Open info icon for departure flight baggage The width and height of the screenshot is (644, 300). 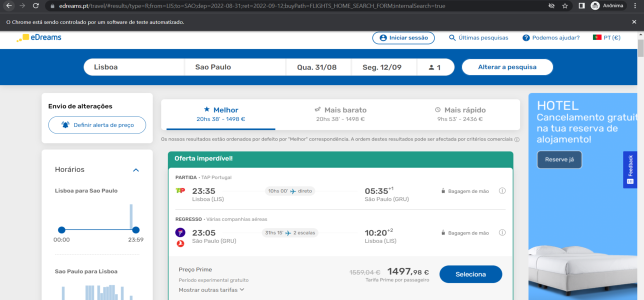(x=502, y=191)
